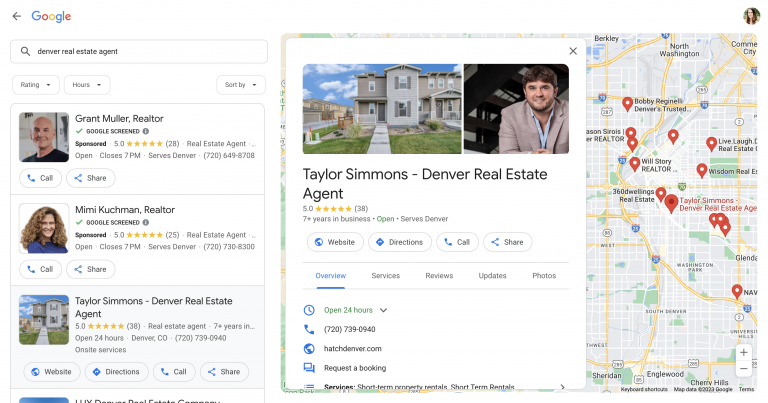Click the denver real estate agent search field
768x403 pixels.
pos(140,51)
